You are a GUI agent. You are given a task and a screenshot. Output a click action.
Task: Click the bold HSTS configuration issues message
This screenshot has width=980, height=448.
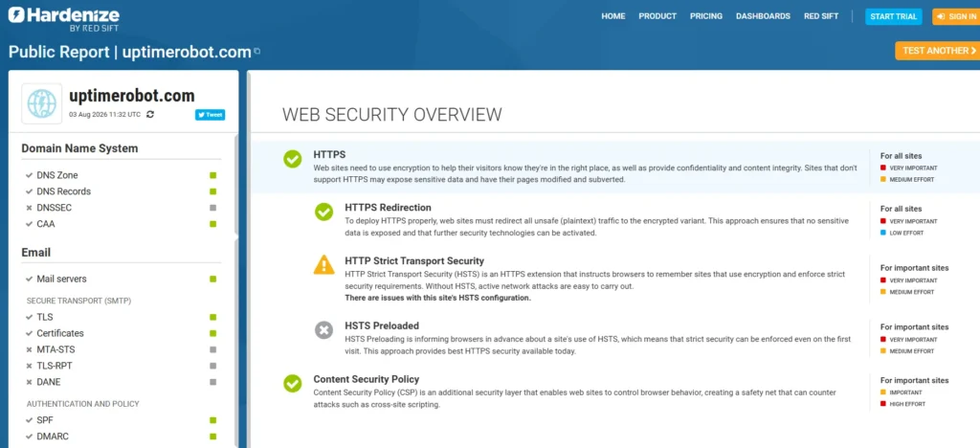(437, 298)
